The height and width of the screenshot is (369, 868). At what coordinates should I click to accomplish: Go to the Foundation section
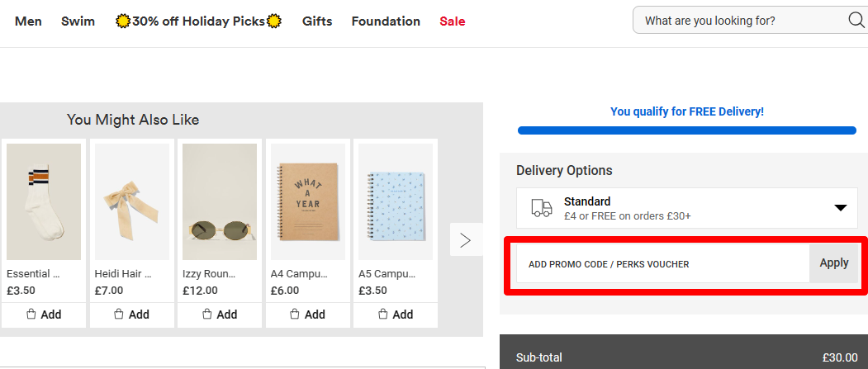[x=386, y=21]
